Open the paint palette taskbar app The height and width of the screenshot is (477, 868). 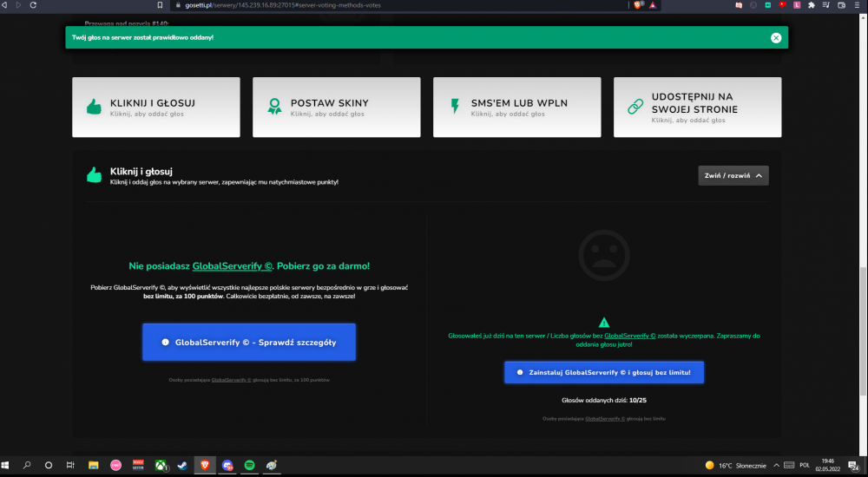(271, 466)
